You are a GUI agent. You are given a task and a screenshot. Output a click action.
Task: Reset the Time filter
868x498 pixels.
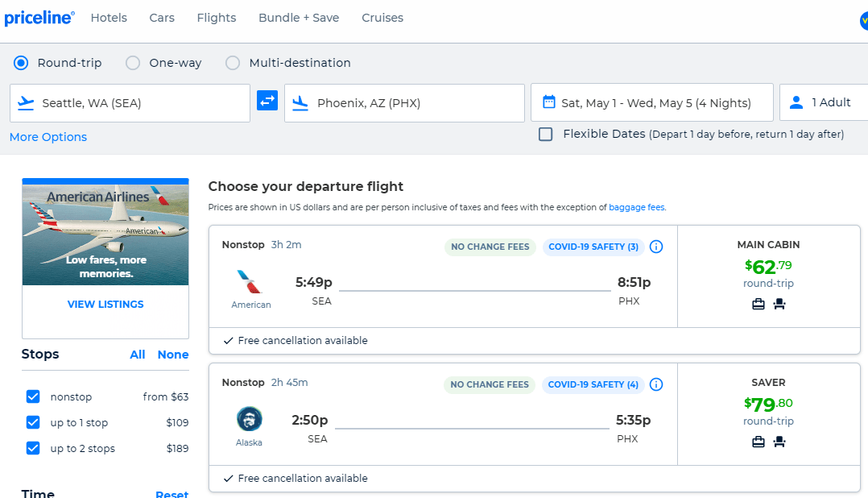pos(172,494)
